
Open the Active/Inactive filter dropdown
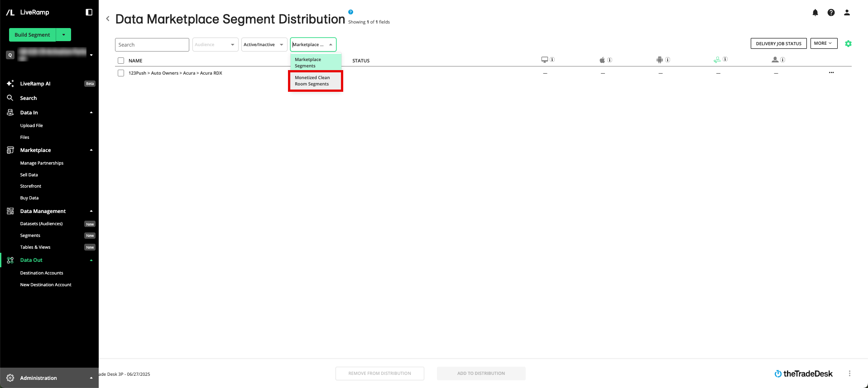(264, 45)
